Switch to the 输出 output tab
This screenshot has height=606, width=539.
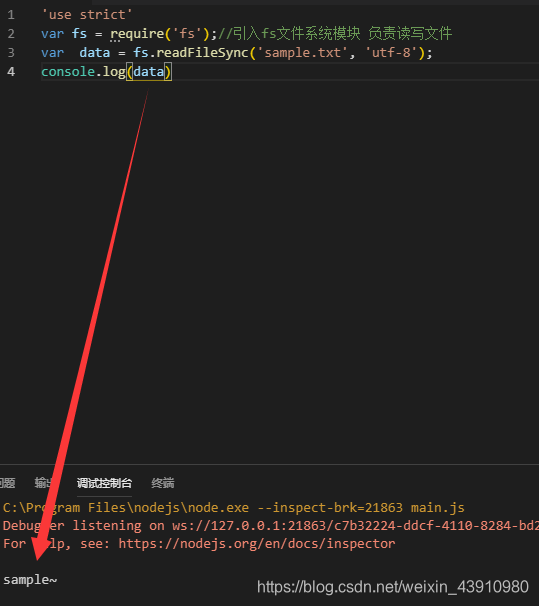point(44,483)
